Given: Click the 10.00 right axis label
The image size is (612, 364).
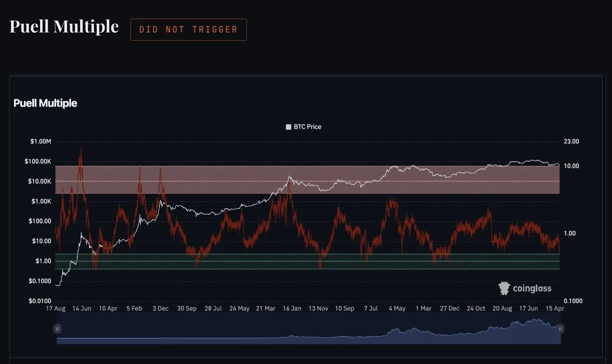Looking at the screenshot, I should (571, 166).
